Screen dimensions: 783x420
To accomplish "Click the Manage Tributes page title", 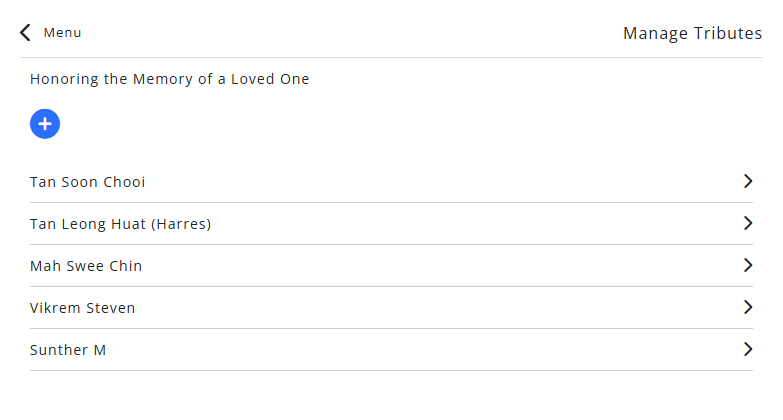I will click(x=692, y=33).
